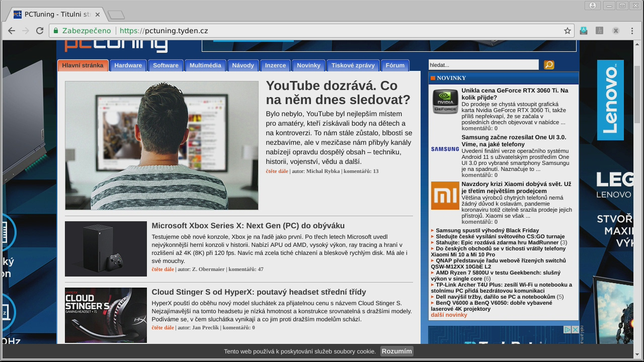
Task: Switch to the Hardware tab
Action: (128, 65)
